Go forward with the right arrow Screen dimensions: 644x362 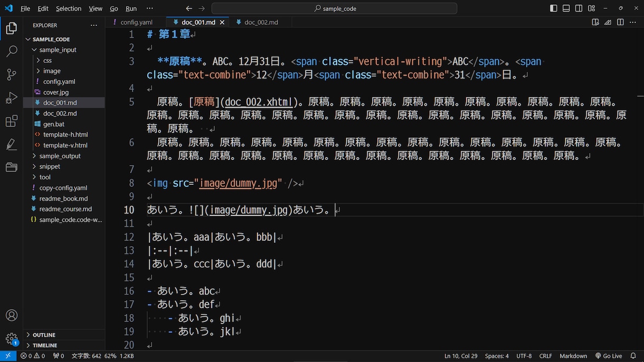pos(202,8)
